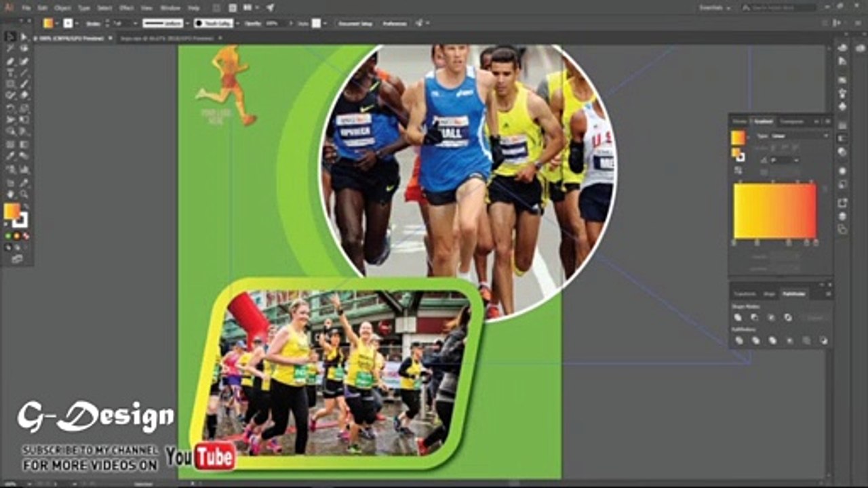Click the toolbar fill color swatch
This screenshot has height=488, width=868.
point(12,211)
